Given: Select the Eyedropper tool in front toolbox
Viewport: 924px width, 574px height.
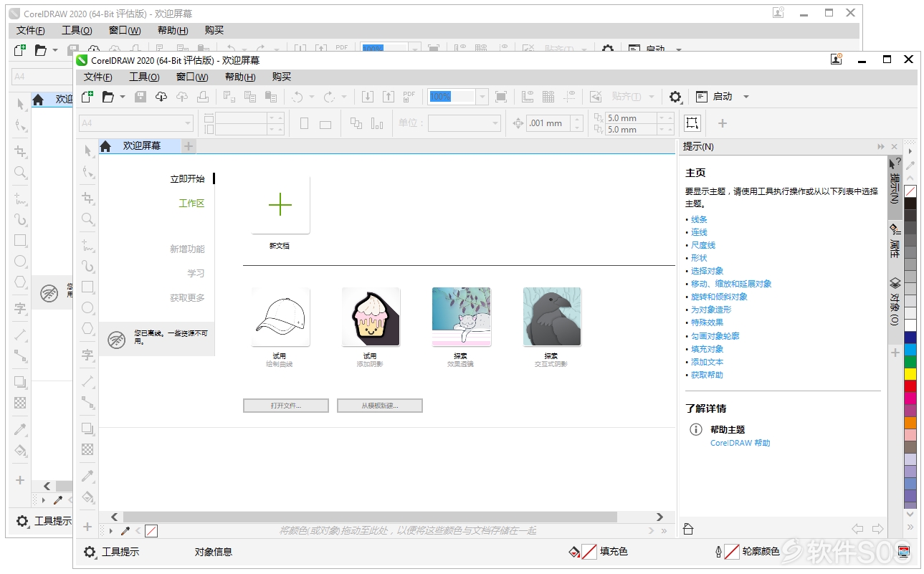Looking at the screenshot, I should pos(87,475).
